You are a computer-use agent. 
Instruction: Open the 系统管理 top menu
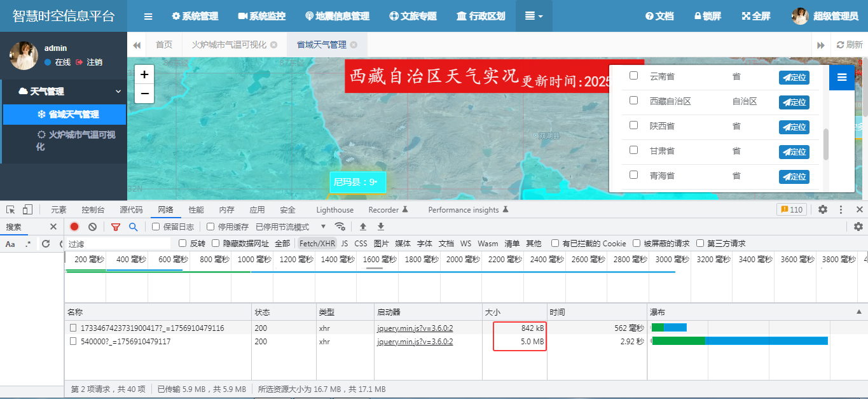click(x=195, y=16)
